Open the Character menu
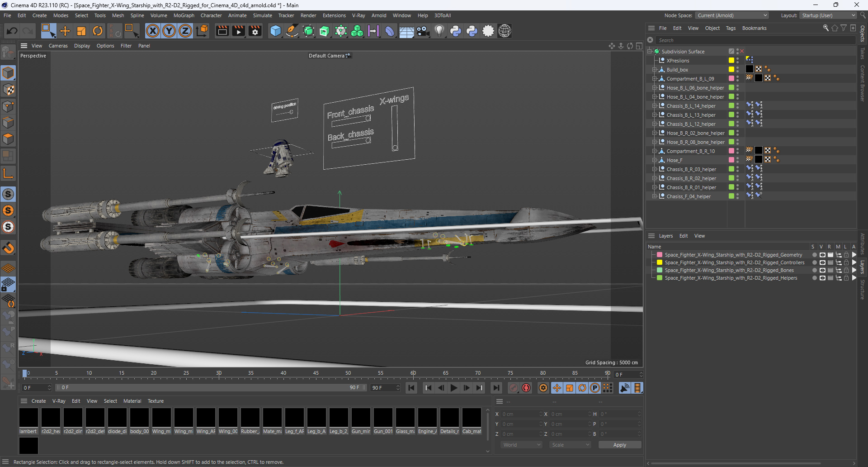Image resolution: width=868 pixels, height=467 pixels. [211, 15]
